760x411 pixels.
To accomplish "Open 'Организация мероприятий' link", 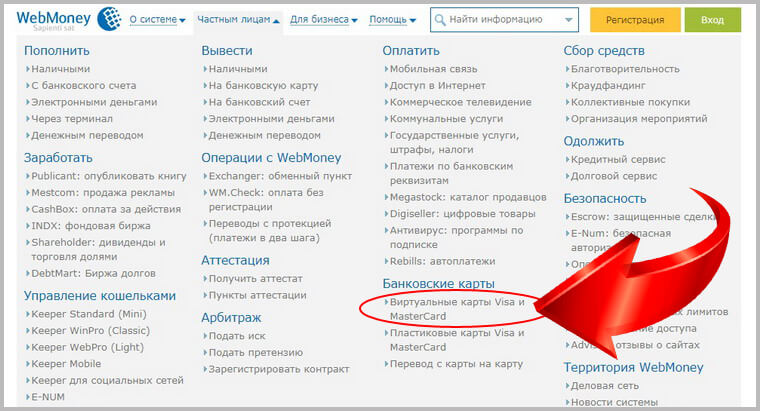I will pos(639,119).
